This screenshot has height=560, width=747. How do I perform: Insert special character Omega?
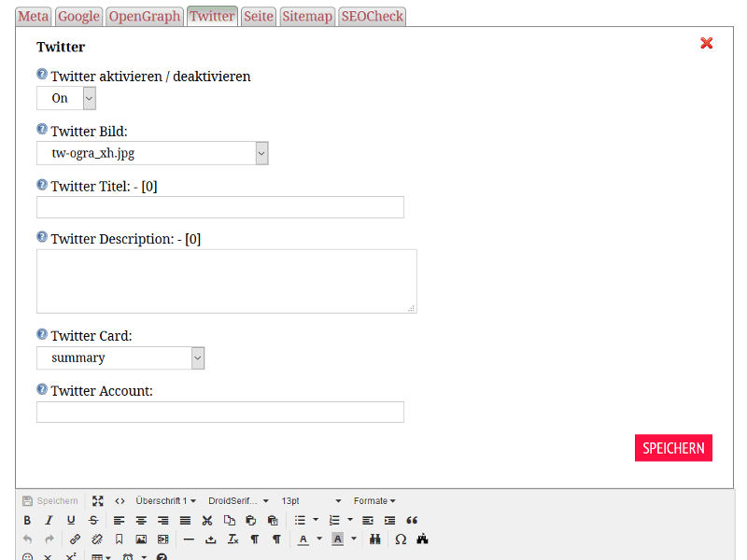click(x=401, y=539)
